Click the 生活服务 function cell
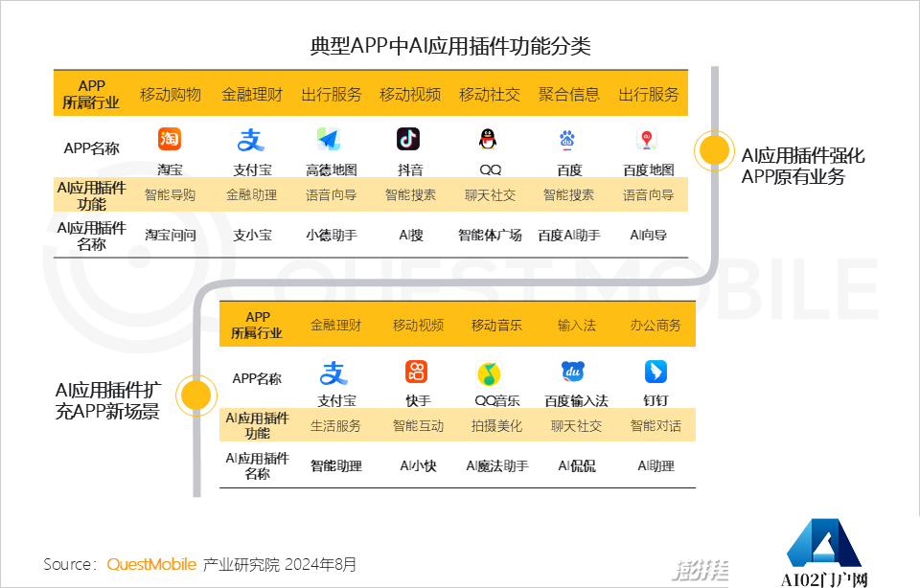920x588 pixels. [x=335, y=426]
